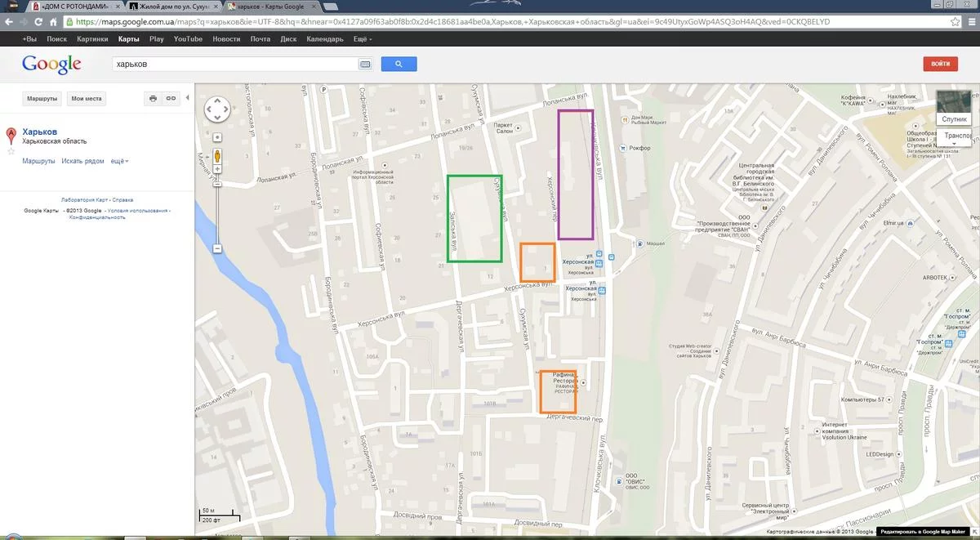Open Диск in Google bar

click(288, 39)
